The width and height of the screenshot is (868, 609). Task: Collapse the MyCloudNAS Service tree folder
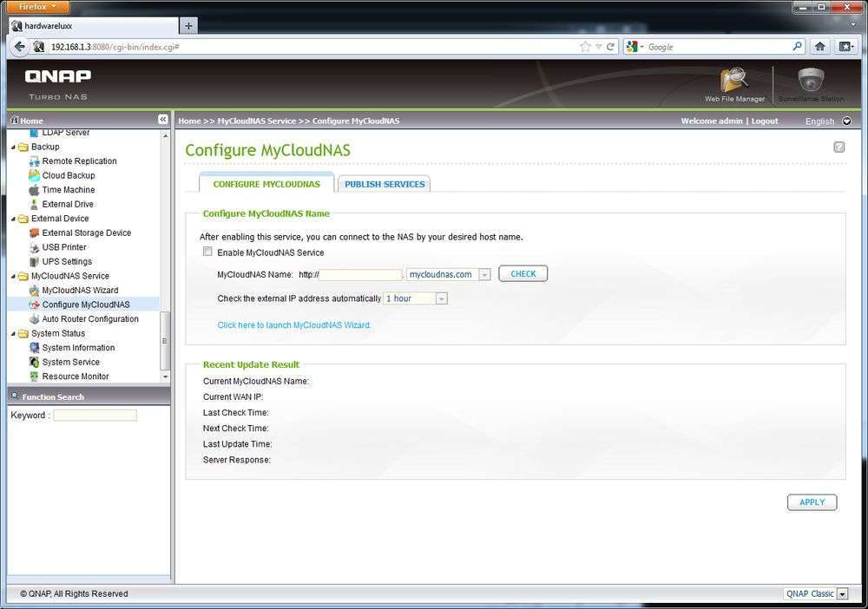tap(13, 277)
